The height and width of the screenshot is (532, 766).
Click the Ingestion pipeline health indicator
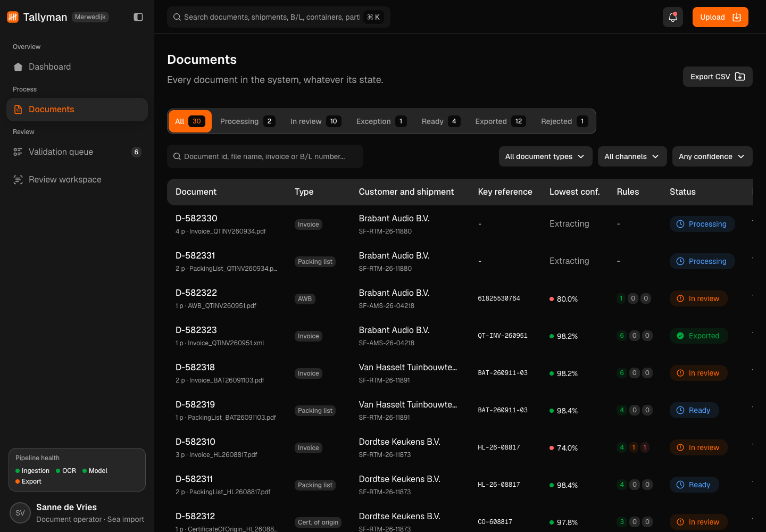point(32,471)
